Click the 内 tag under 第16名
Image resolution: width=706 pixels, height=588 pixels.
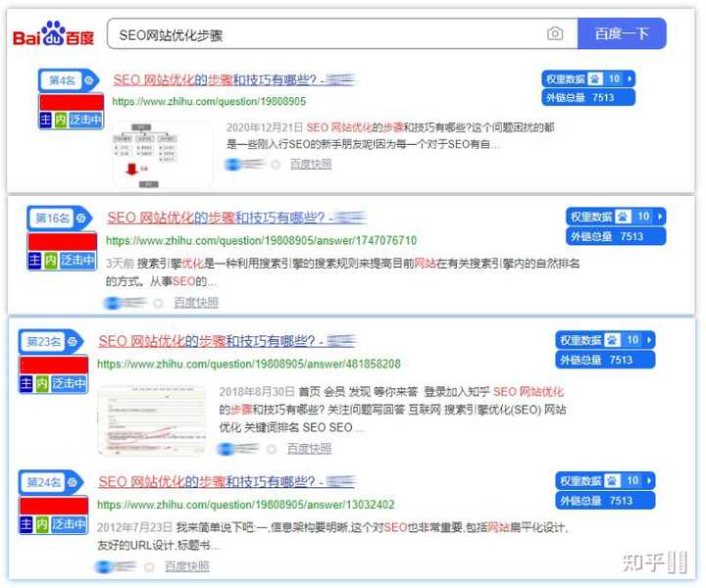coord(50,260)
